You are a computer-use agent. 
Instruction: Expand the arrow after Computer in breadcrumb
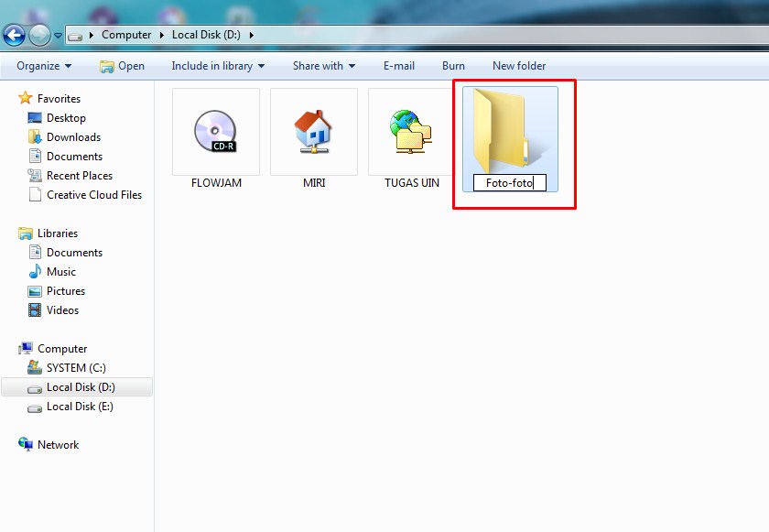(x=162, y=36)
